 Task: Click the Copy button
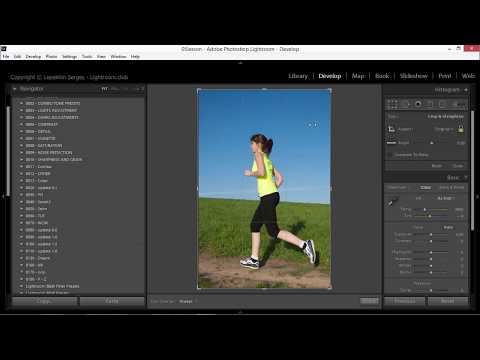pyautogui.click(x=44, y=301)
